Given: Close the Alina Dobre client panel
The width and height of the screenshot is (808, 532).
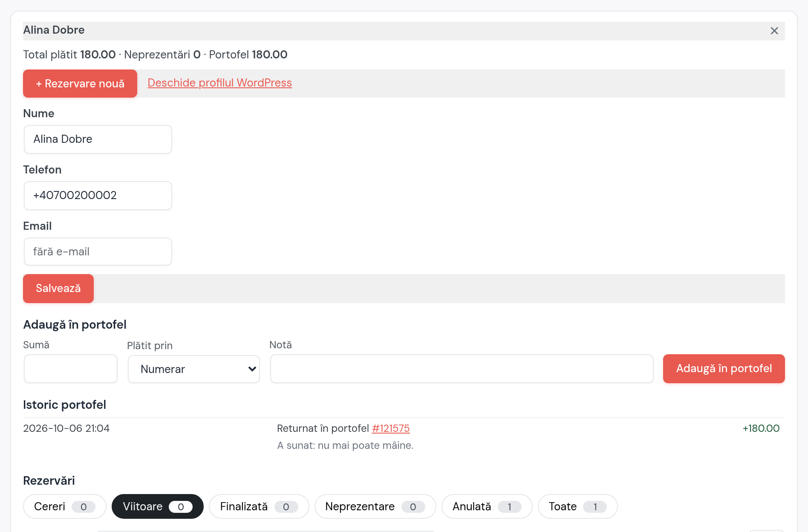Looking at the screenshot, I should click(774, 31).
